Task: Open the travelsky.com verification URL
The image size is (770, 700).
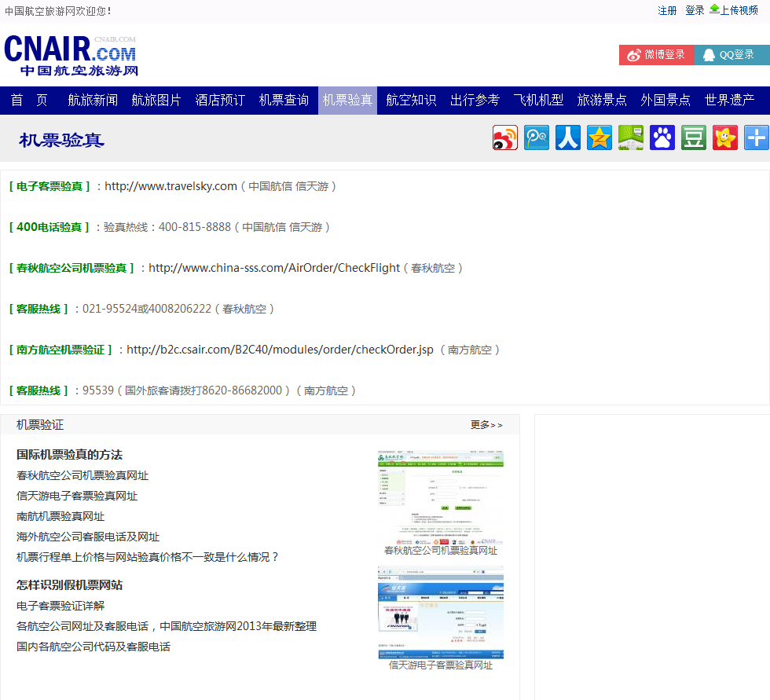Action: 171,186
